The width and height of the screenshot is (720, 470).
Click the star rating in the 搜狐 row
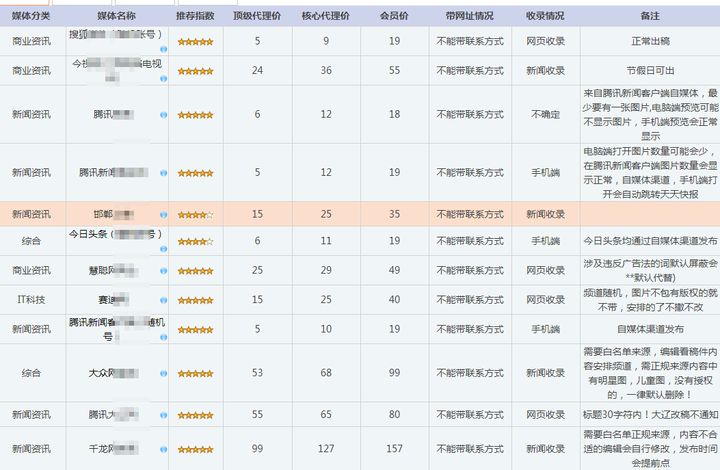(196, 42)
